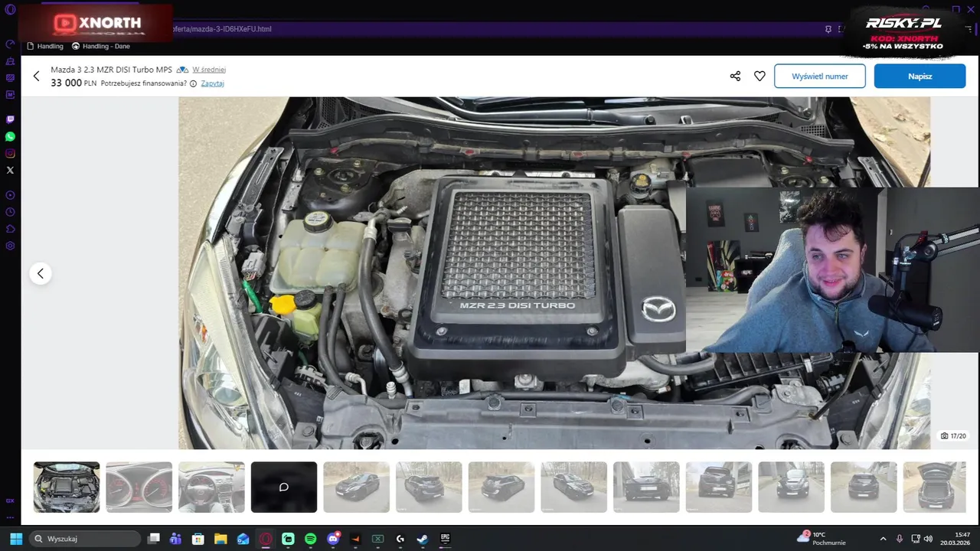Image resolution: width=980 pixels, height=551 pixels.
Task: Click the Wyświetl numer button
Action: coord(820,76)
